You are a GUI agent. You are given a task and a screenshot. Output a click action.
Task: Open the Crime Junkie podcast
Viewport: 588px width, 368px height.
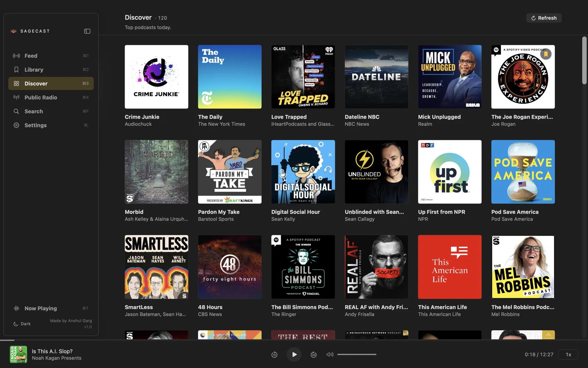pos(156,77)
